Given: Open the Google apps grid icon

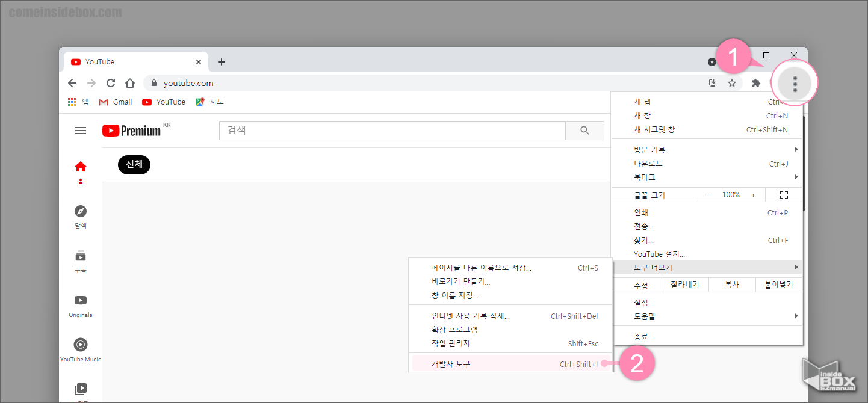Looking at the screenshot, I should pos(71,101).
